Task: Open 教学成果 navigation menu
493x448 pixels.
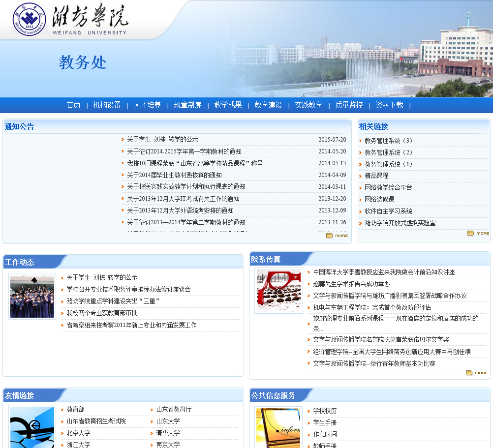Action: point(228,105)
